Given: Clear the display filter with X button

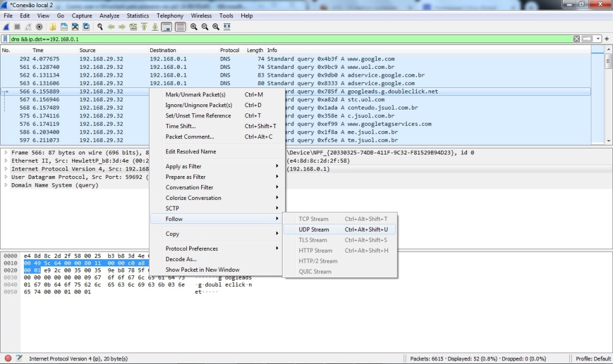Looking at the screenshot, I should pyautogui.click(x=576, y=38).
